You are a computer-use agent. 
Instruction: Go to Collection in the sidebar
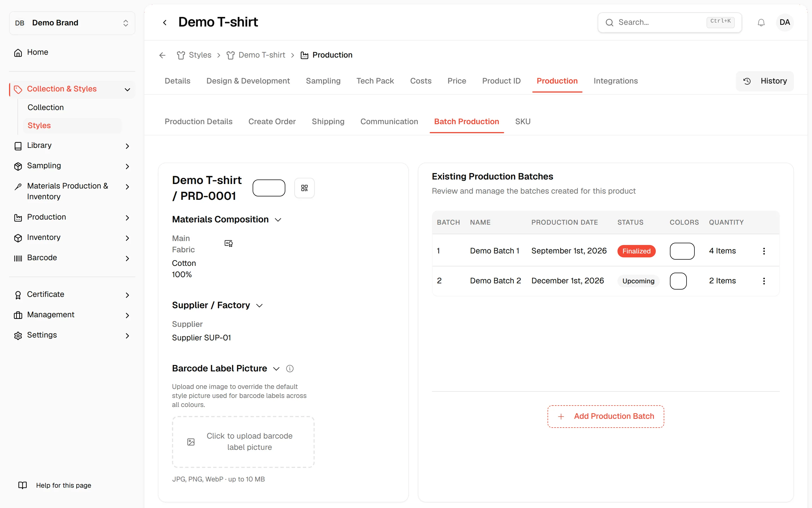click(46, 108)
